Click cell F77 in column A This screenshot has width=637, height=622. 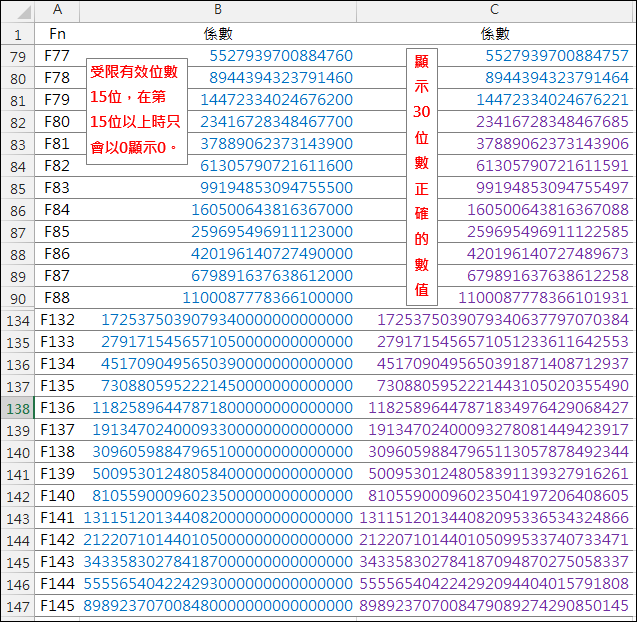coord(57,56)
